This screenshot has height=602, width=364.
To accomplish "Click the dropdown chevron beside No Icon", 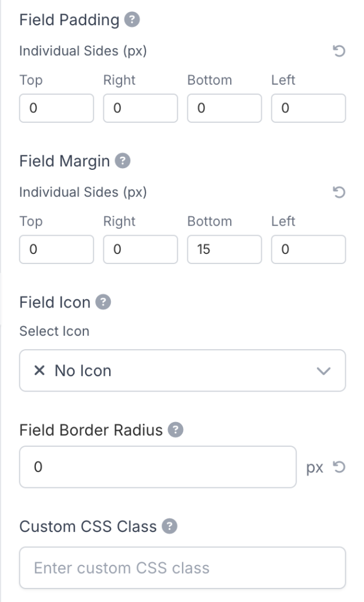I will [x=323, y=371].
